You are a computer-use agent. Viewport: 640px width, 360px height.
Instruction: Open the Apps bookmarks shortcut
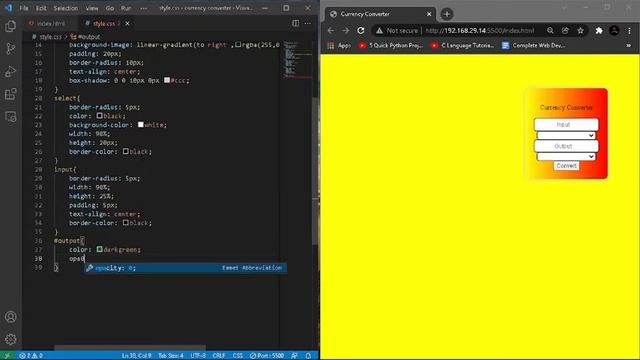tap(339, 45)
